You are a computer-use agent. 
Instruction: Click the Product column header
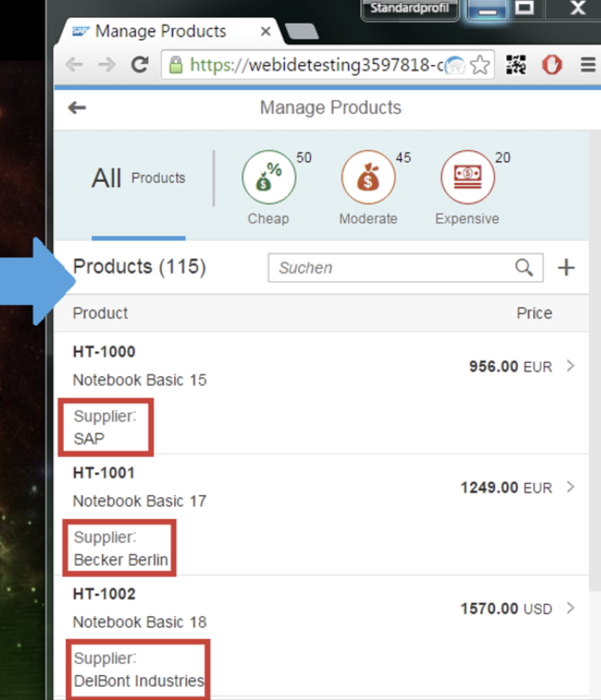tap(100, 313)
